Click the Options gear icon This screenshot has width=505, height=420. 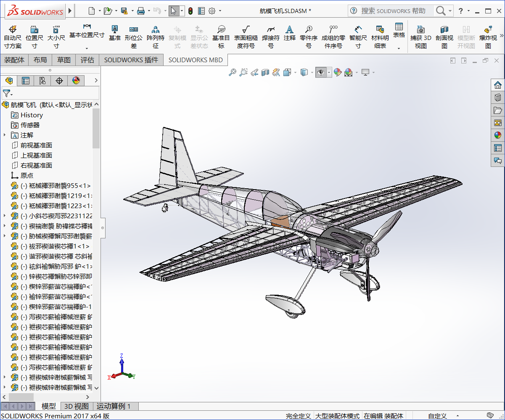(x=212, y=11)
